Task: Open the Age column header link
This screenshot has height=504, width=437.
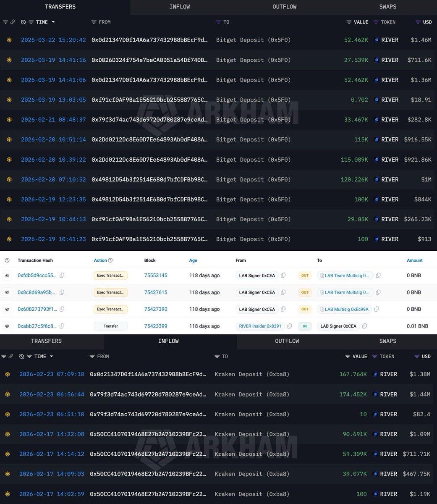Action: (x=193, y=260)
